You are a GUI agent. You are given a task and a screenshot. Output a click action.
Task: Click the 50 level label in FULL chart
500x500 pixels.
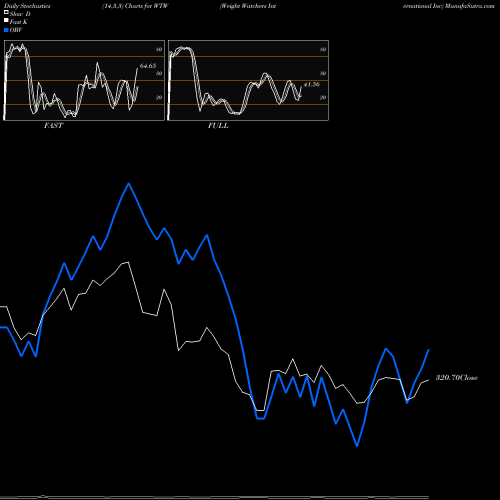coord(323,73)
